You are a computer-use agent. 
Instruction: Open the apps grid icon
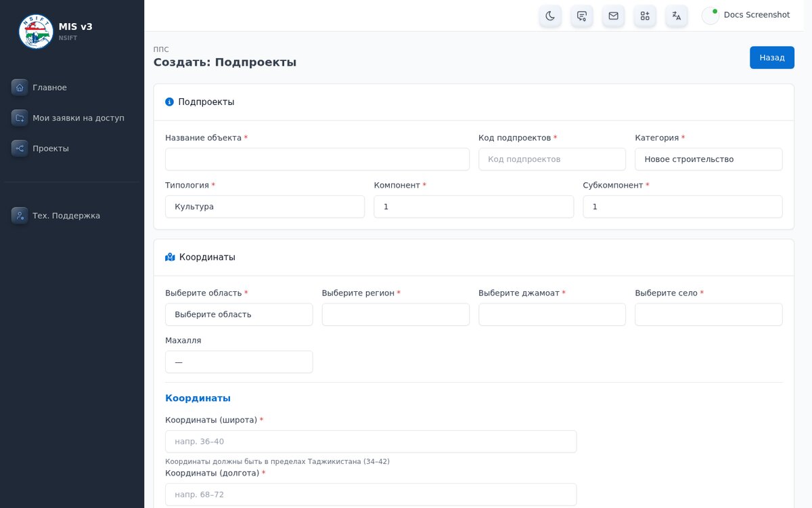pyautogui.click(x=645, y=16)
